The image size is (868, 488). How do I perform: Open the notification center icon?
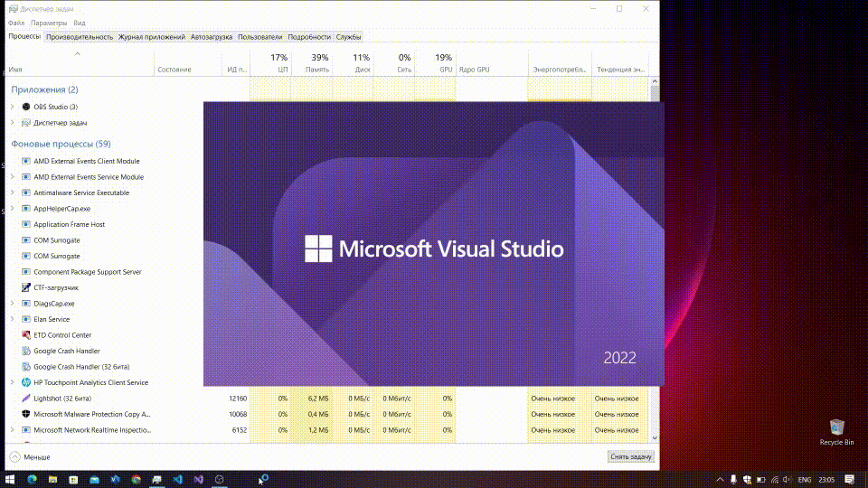850,480
